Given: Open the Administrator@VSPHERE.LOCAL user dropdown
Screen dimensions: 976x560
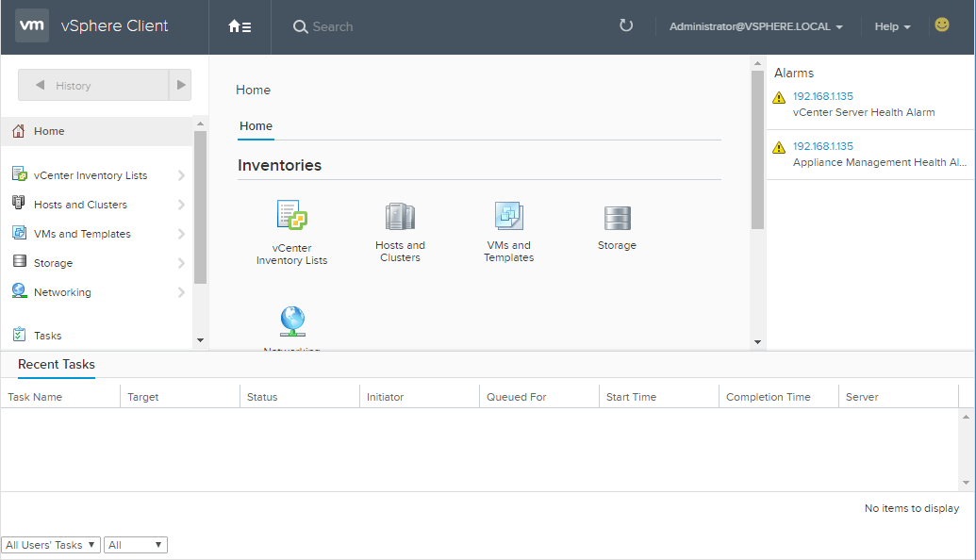Looking at the screenshot, I should pos(755,26).
